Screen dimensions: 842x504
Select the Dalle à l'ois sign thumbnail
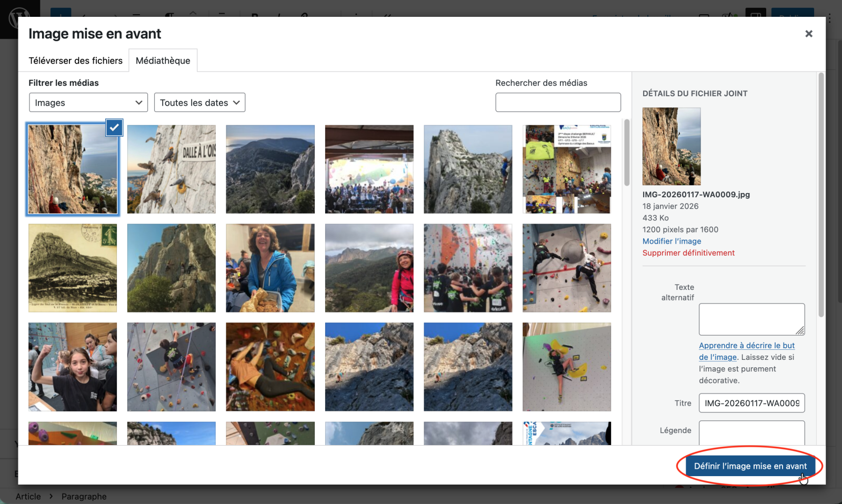coord(172,169)
